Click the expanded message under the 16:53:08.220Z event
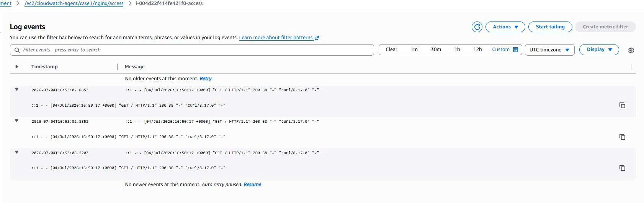Screen dimensions: 644x203 (129, 168)
